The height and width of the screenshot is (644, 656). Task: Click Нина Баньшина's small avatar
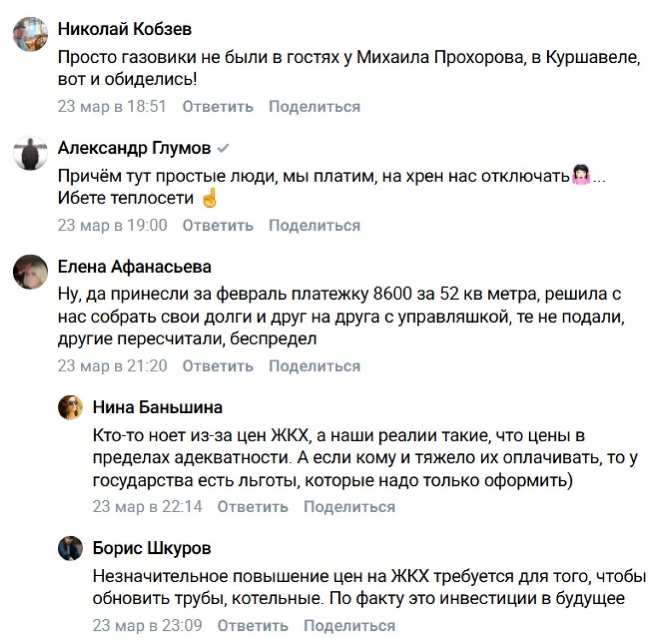(70, 407)
